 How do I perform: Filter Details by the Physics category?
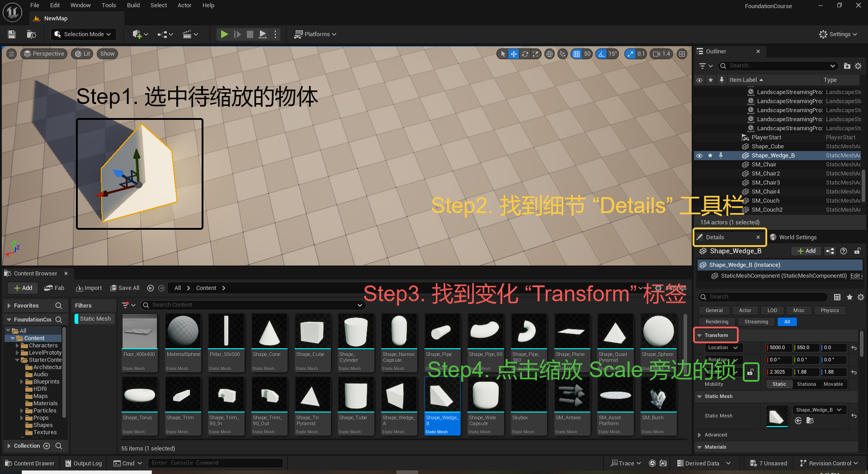[x=830, y=311]
